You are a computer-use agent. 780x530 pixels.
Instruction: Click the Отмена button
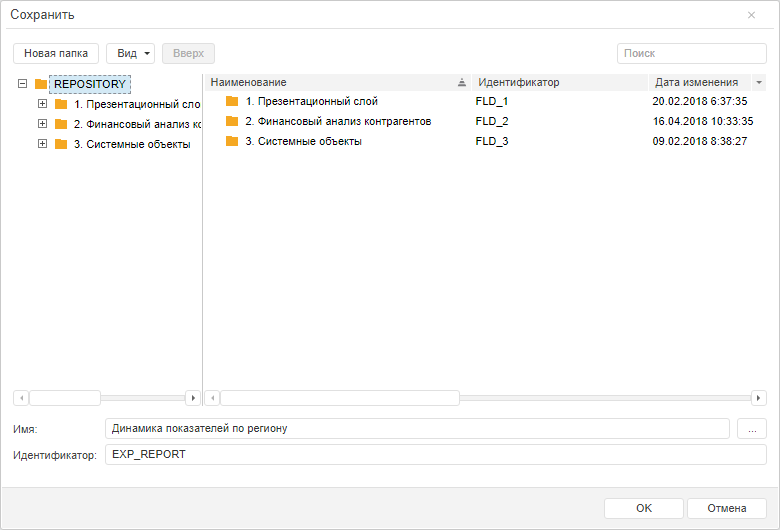point(727,508)
